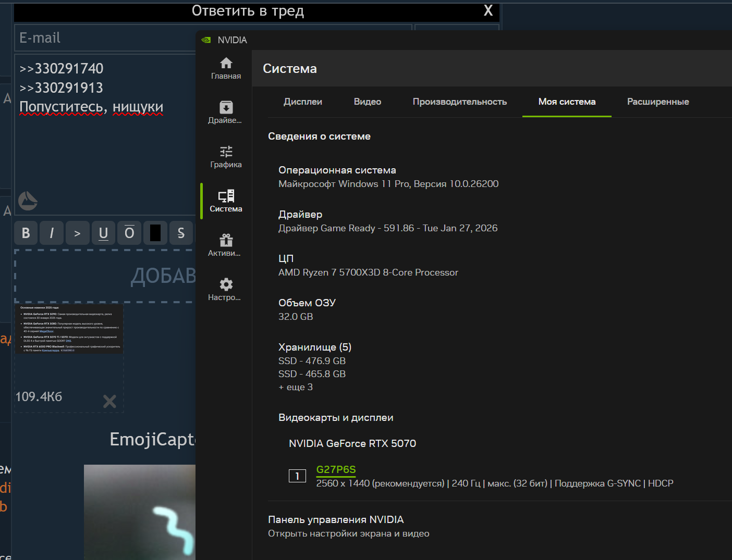Open the attached image thumbnail preview

pyautogui.click(x=69, y=329)
